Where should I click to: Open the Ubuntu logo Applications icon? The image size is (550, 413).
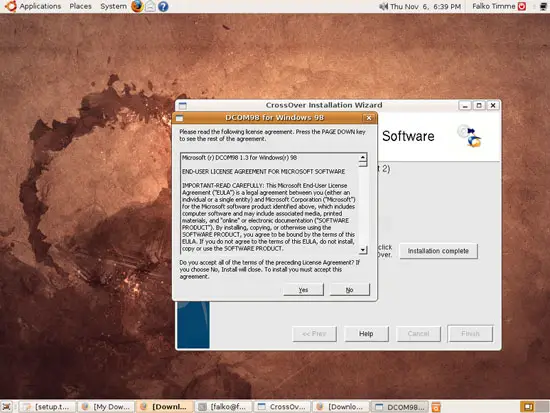[x=10, y=6]
